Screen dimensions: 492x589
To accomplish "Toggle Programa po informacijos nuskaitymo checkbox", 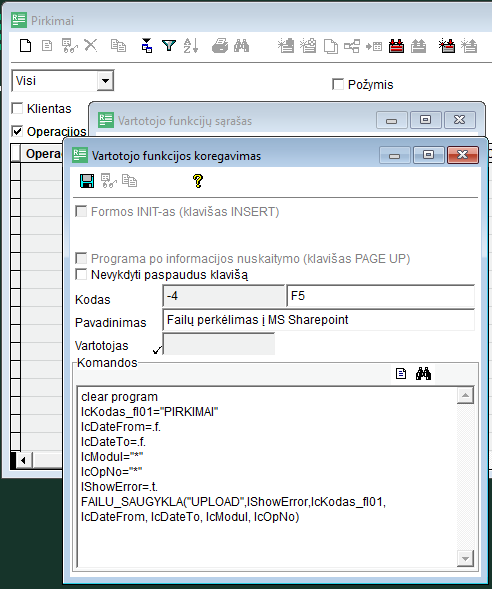I will (x=81, y=258).
